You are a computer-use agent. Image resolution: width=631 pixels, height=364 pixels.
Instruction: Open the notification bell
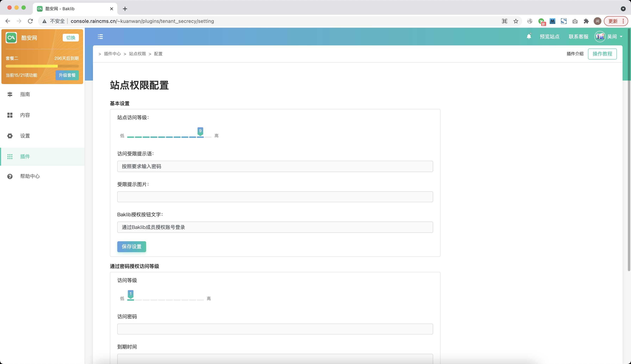pyautogui.click(x=529, y=37)
